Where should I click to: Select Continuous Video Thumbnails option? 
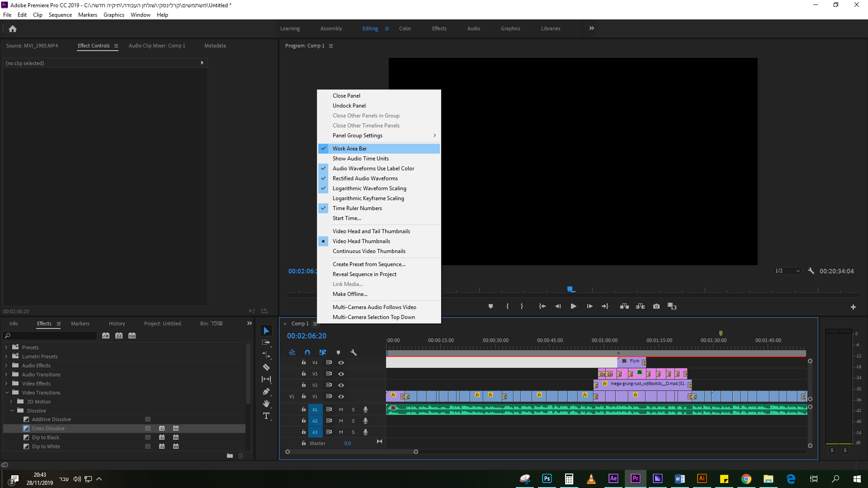pos(369,251)
